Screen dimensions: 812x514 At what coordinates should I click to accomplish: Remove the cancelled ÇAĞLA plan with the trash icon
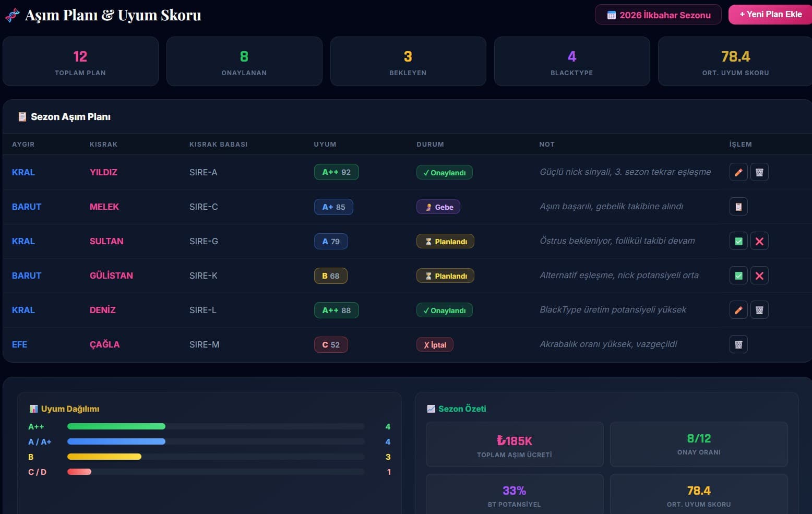click(738, 344)
